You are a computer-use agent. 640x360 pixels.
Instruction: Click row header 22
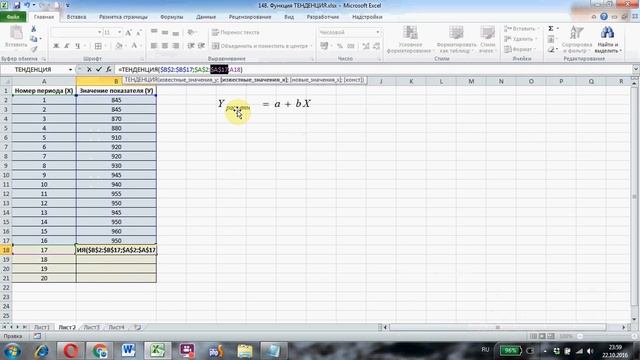[6, 288]
